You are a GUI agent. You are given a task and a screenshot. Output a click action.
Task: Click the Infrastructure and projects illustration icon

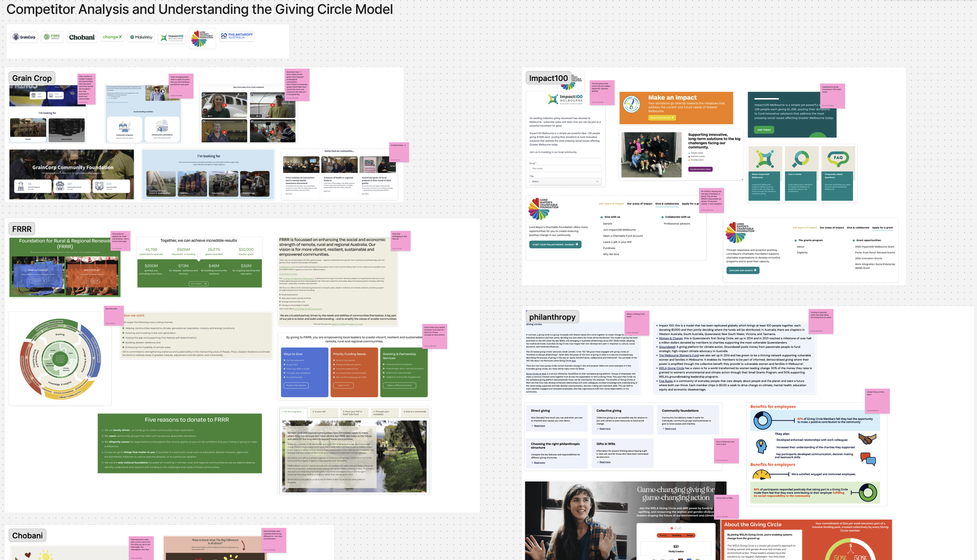click(162, 126)
